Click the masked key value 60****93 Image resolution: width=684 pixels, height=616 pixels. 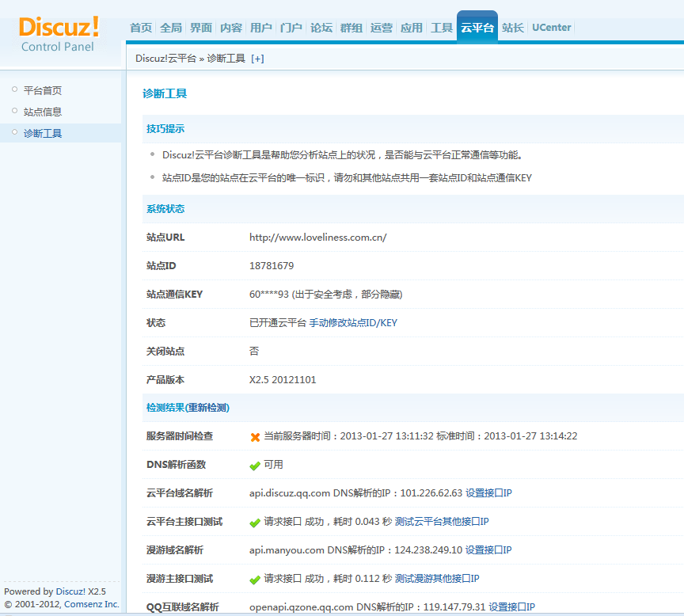click(x=268, y=295)
